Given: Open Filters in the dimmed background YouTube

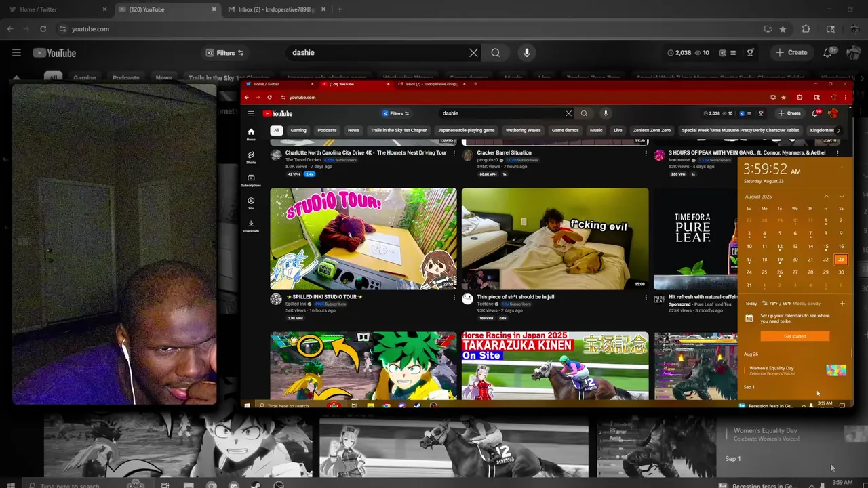Looking at the screenshot, I should [x=225, y=52].
